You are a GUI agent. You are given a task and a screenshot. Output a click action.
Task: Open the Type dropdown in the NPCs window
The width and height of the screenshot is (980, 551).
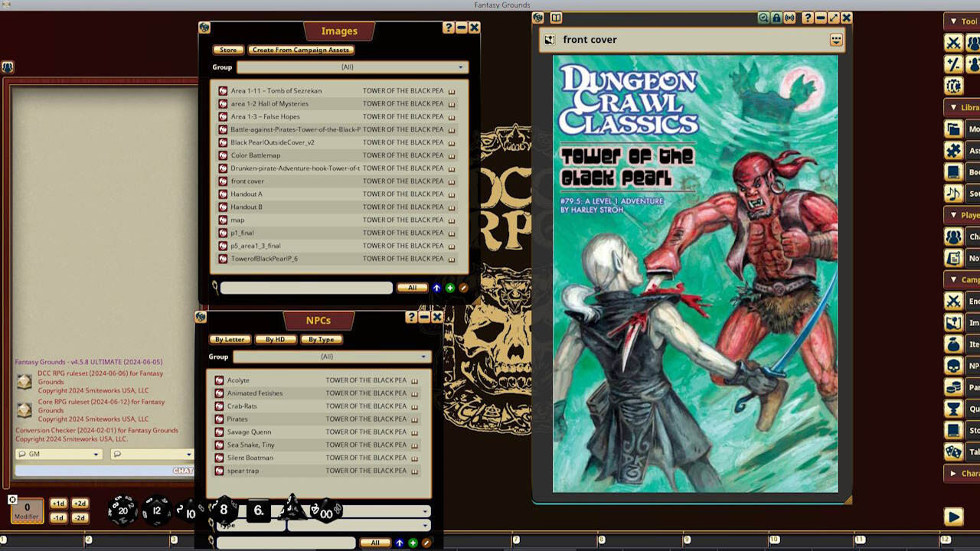click(x=360, y=525)
